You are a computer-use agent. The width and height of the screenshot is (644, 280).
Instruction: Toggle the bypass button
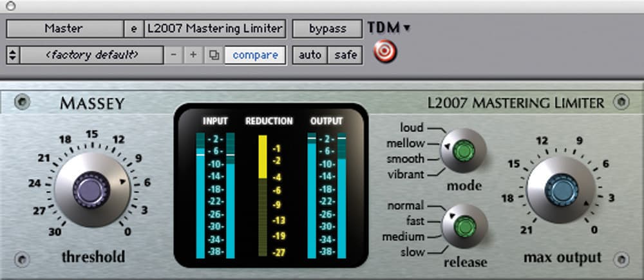pos(327,28)
